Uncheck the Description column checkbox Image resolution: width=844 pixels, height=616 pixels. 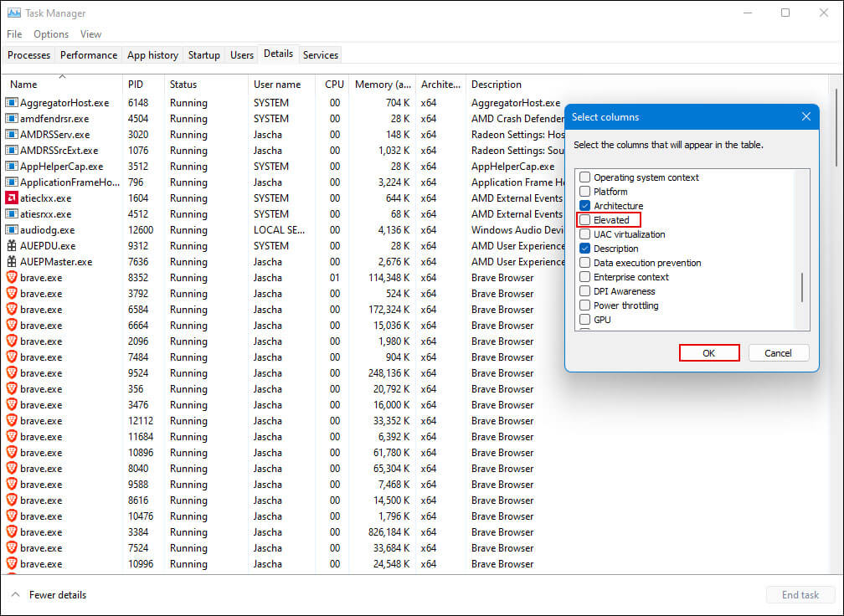click(x=584, y=249)
